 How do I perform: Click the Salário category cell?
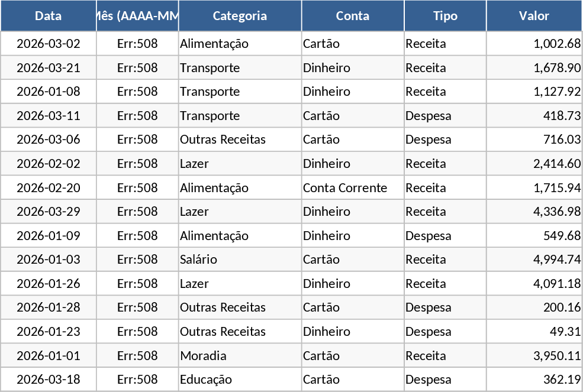coord(199,260)
